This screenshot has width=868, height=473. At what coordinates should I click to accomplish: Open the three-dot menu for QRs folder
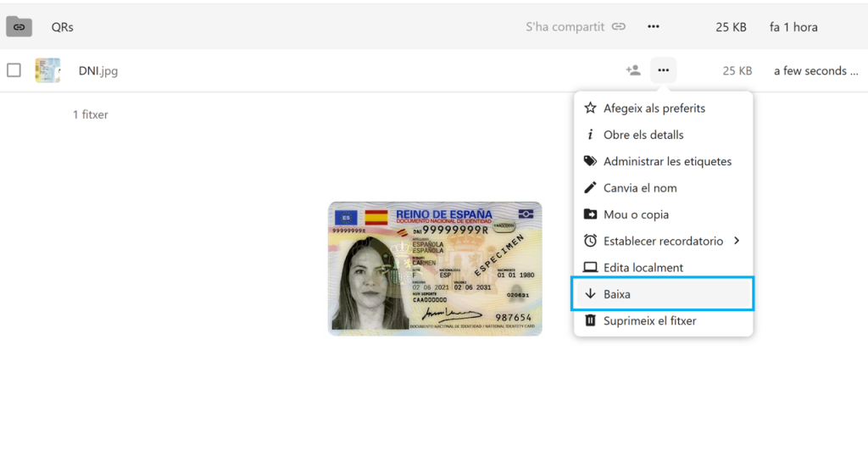tap(654, 27)
